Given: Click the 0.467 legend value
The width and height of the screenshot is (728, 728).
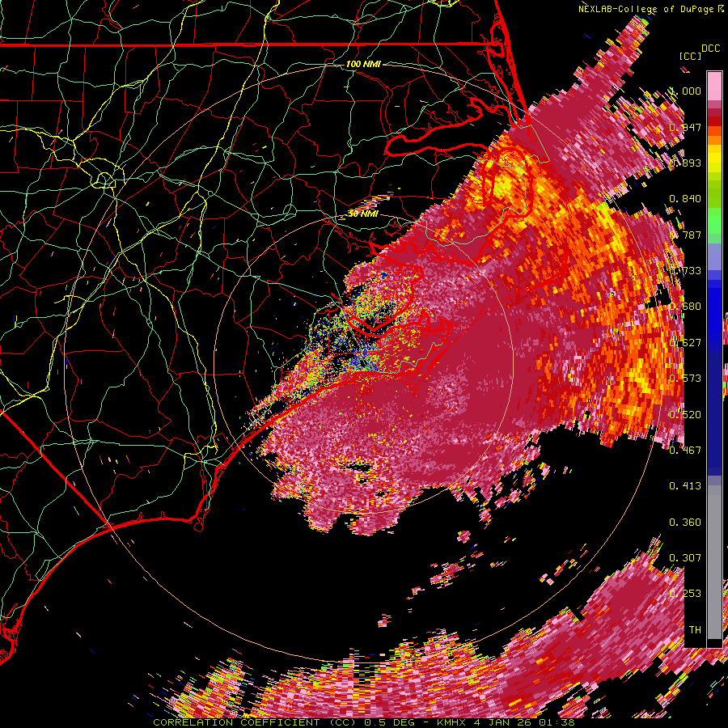Looking at the screenshot, I should (685, 450).
